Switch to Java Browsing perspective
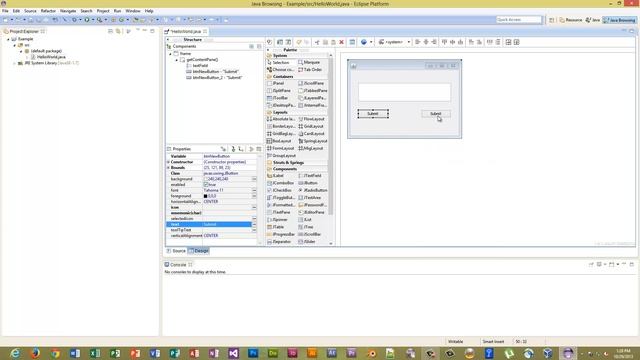The height and width of the screenshot is (360, 640). tap(620, 20)
